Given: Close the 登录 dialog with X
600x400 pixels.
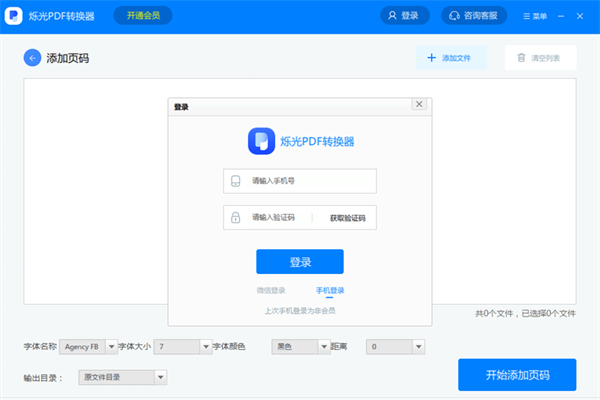Looking at the screenshot, I should click(419, 104).
